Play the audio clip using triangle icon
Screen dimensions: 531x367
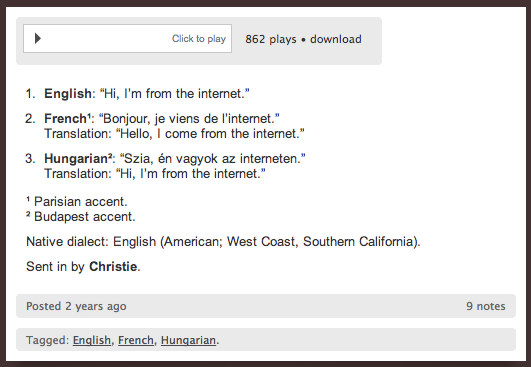pos(38,39)
